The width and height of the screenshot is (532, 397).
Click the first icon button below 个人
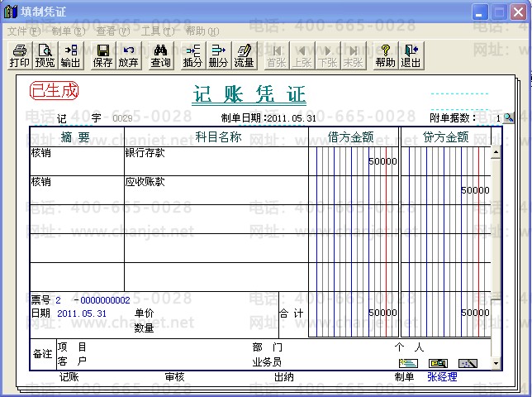coord(408,363)
